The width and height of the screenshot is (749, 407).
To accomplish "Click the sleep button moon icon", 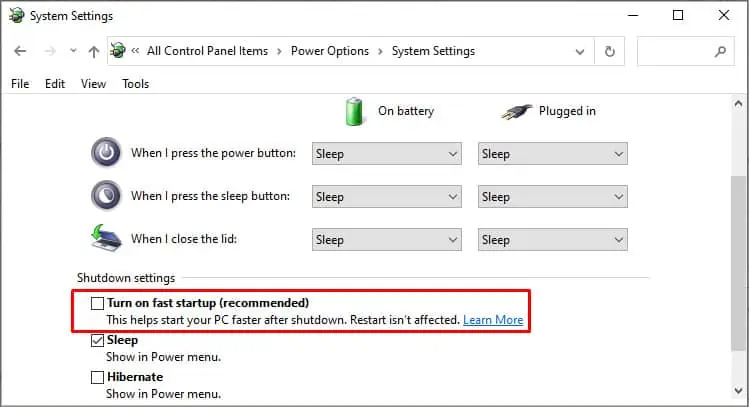I will [106, 195].
